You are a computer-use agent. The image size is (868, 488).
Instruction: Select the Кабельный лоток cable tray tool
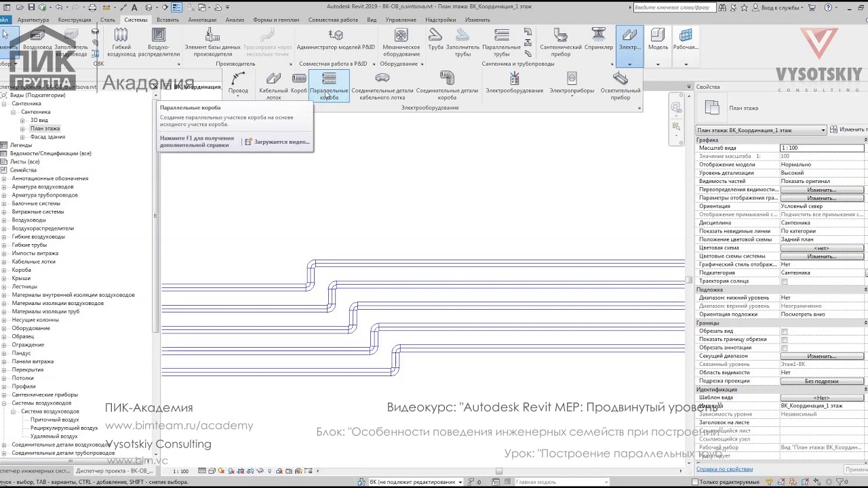click(273, 86)
